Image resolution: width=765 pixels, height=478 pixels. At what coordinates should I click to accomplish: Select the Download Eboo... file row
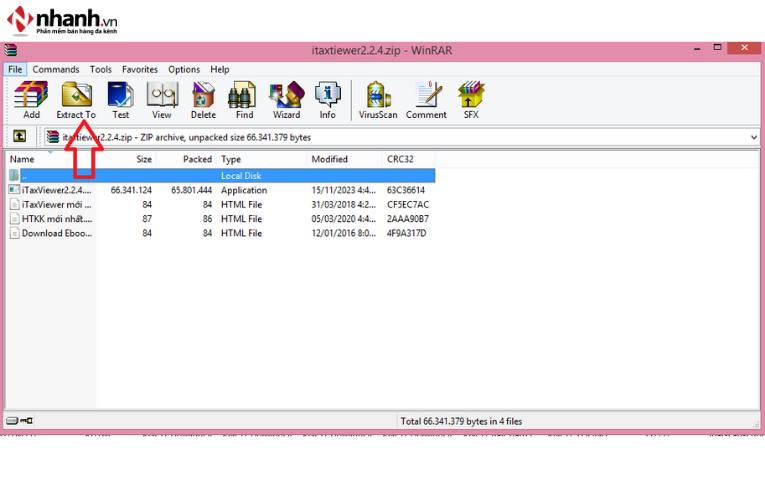tap(221, 233)
